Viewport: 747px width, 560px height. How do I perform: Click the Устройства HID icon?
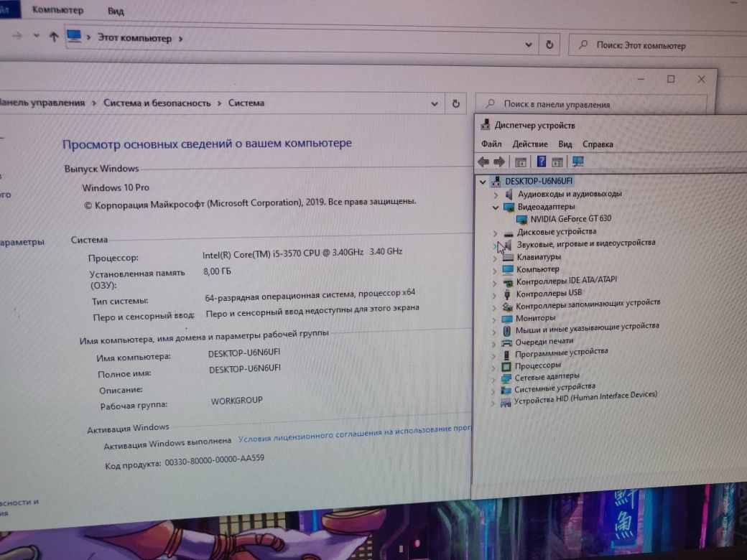506,403
